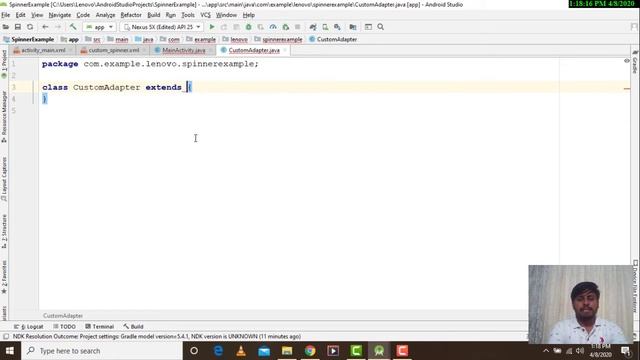The height and width of the screenshot is (360, 640).
Task: Open the Project side panel
Action: (4, 63)
